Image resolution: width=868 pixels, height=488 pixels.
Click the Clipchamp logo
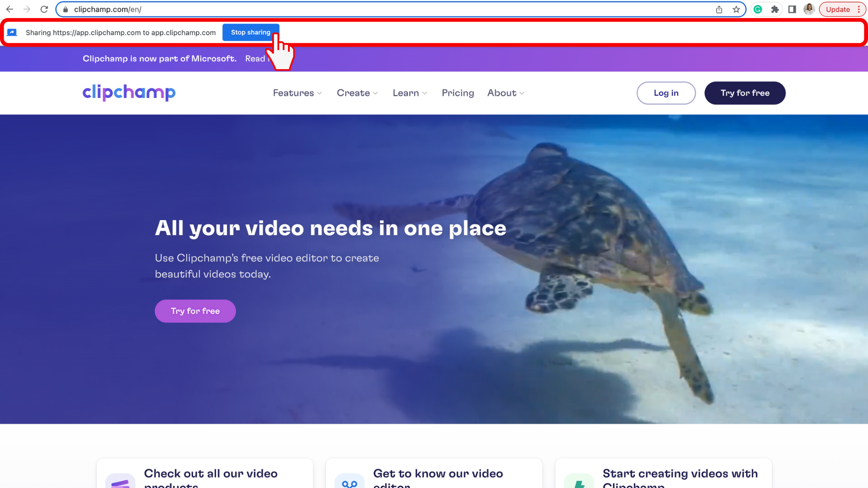coord(128,93)
